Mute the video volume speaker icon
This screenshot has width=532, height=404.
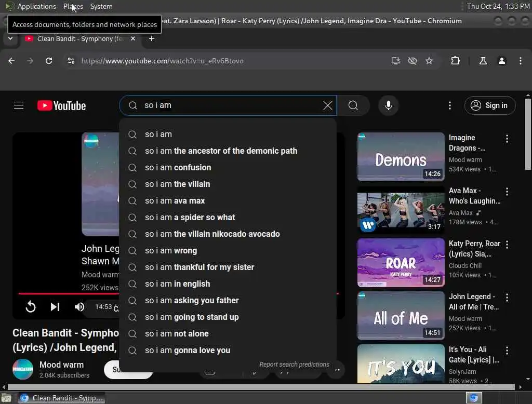(x=79, y=307)
